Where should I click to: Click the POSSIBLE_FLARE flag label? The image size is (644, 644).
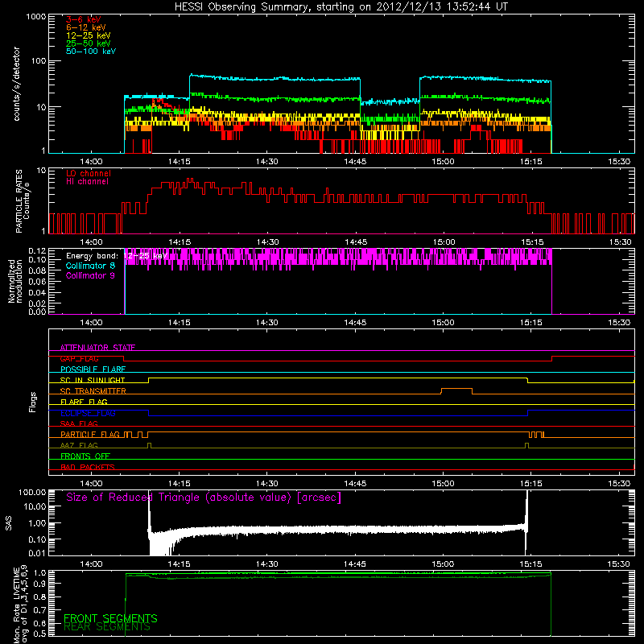coord(93,369)
